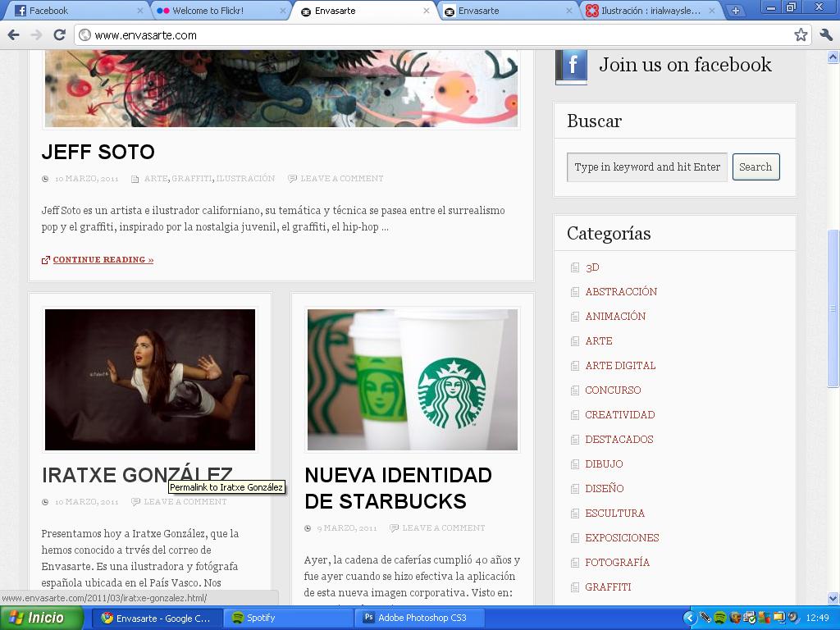The height and width of the screenshot is (630, 840).
Task: Switch to second Envasarte tab
Action: tap(505, 11)
